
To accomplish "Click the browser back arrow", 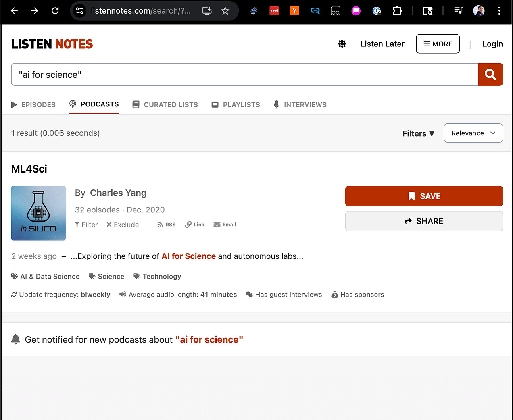I will (x=14, y=11).
